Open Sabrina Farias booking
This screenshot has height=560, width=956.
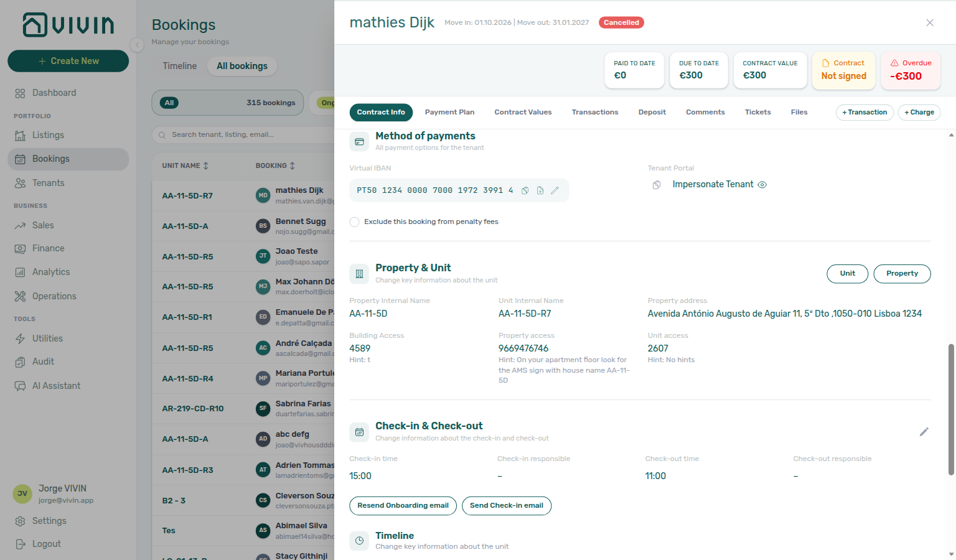303,404
